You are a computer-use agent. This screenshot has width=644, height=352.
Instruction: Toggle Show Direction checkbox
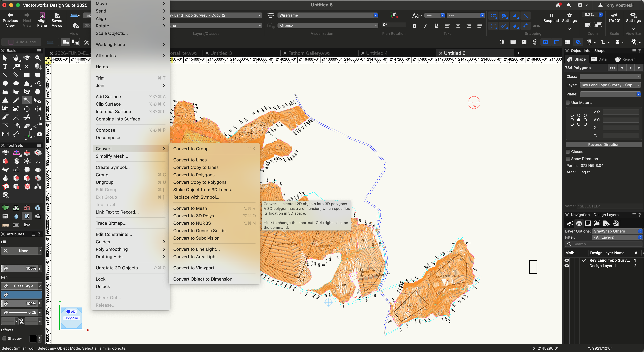pyautogui.click(x=568, y=159)
